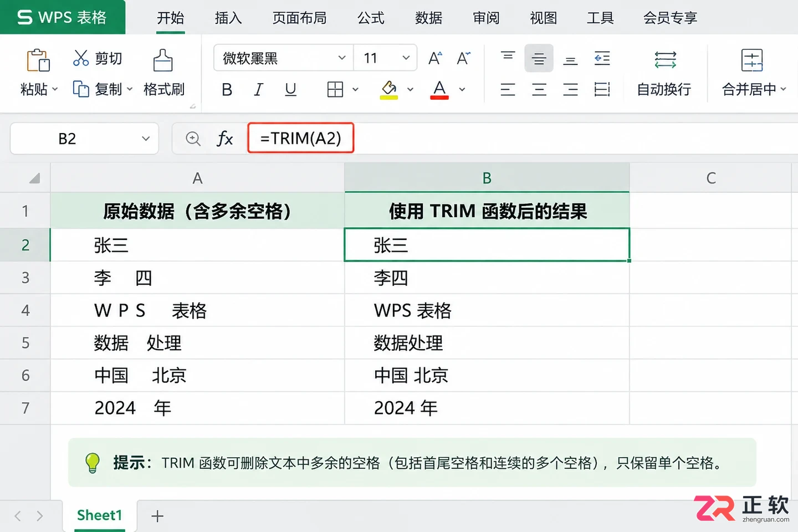The width and height of the screenshot is (798, 532).
Task: Center text horizontally
Action: pyautogui.click(x=539, y=89)
